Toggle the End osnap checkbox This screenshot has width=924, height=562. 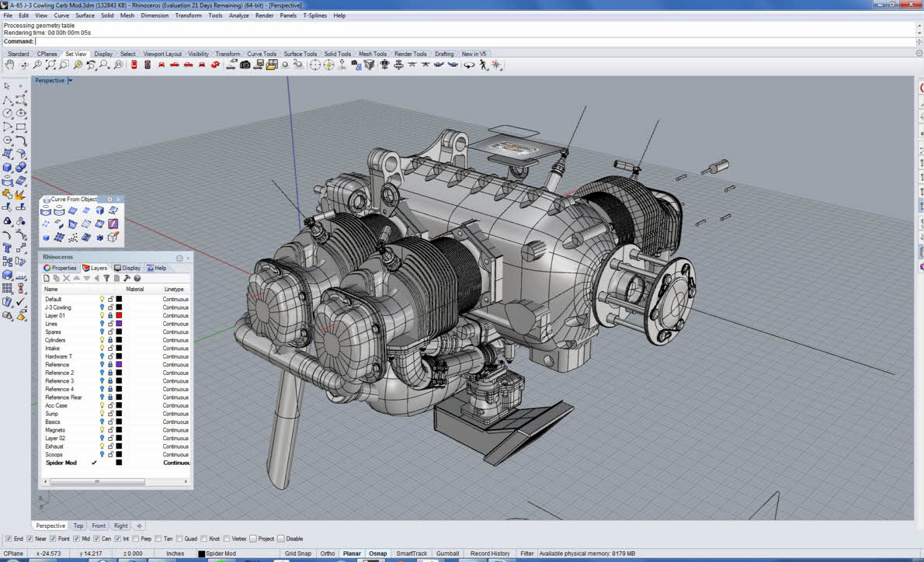pyautogui.click(x=9, y=539)
